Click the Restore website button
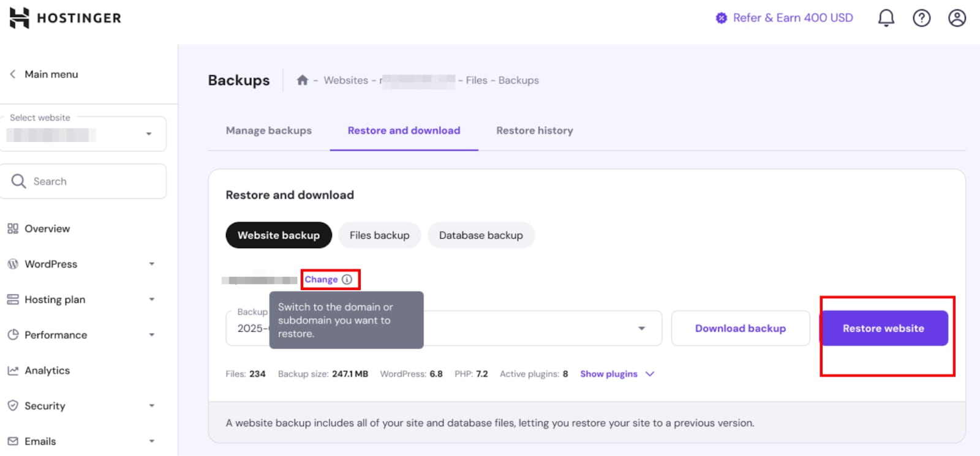The image size is (980, 456). [883, 329]
